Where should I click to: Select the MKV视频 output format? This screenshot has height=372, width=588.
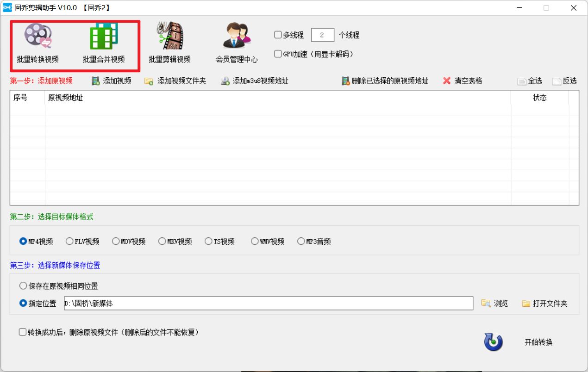[162, 241]
